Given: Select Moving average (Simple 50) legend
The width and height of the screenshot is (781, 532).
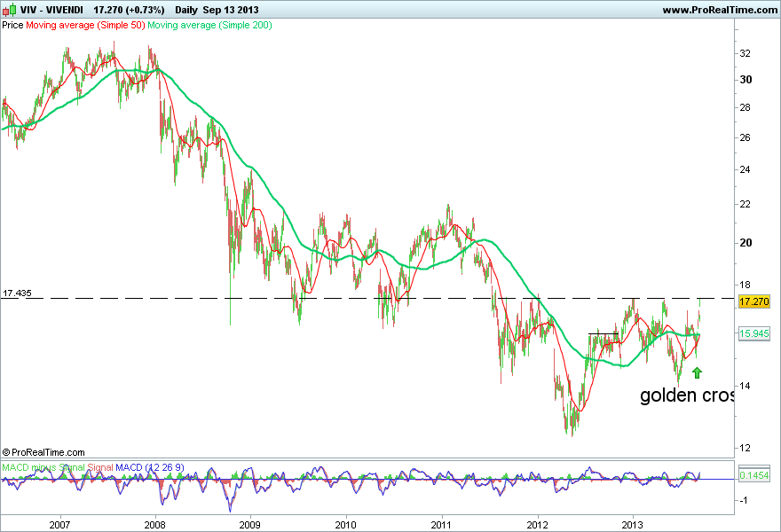Looking at the screenshot, I should (x=85, y=25).
